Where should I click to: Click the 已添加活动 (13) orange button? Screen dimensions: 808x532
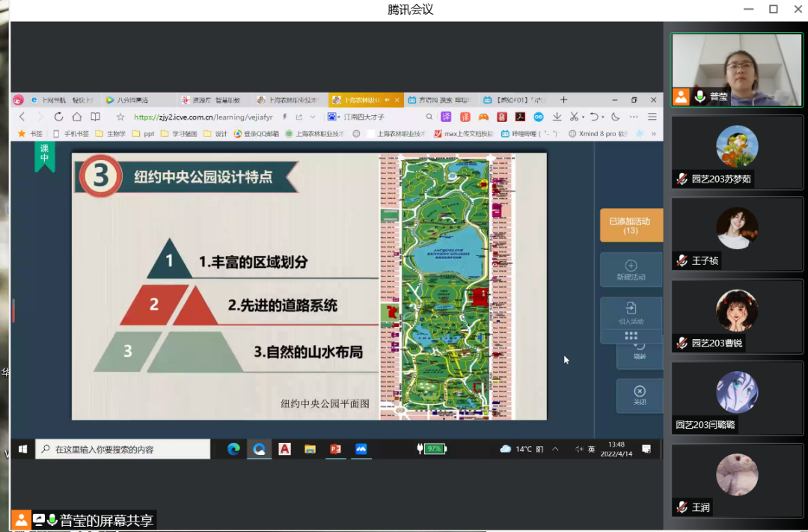[630, 225]
